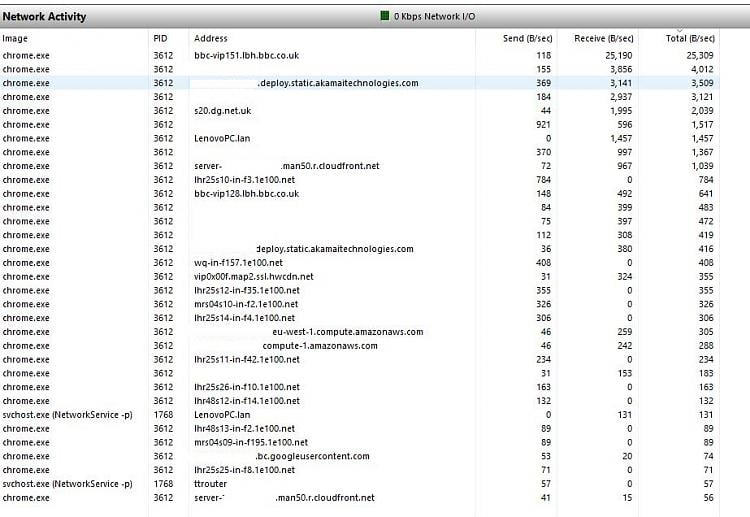Select the bc.googleusercontent.com row
750x517 pixels.
[360, 456]
